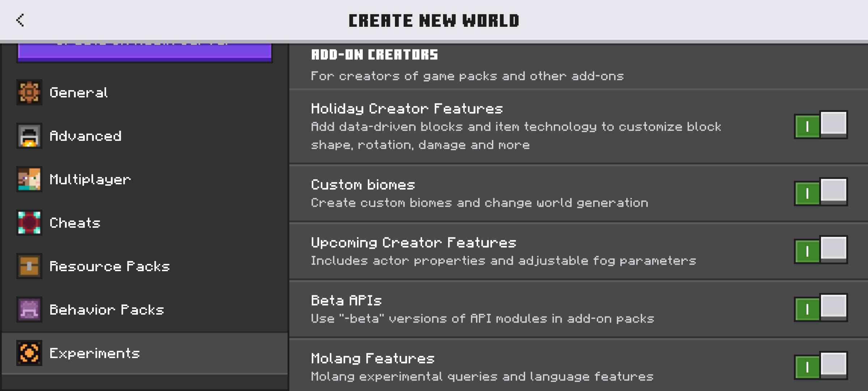Image resolution: width=868 pixels, height=391 pixels.
Task: Select the Cheats tab
Action: (x=145, y=223)
